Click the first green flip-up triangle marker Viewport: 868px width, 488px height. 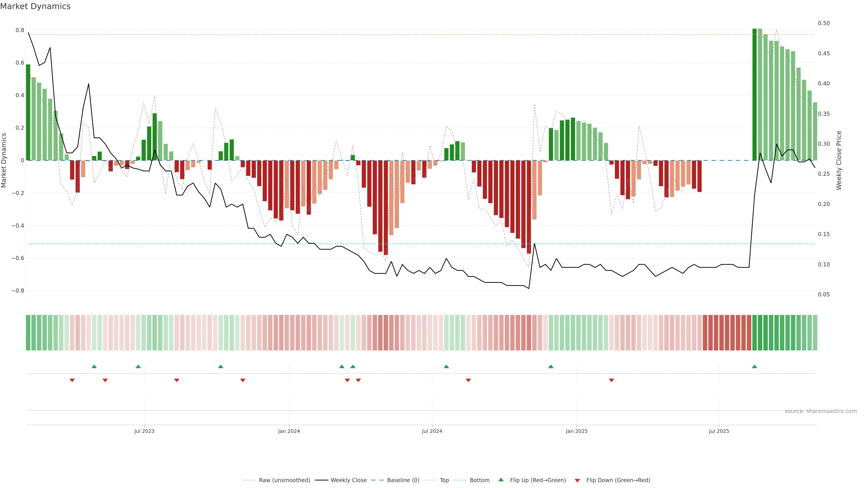[x=94, y=366]
